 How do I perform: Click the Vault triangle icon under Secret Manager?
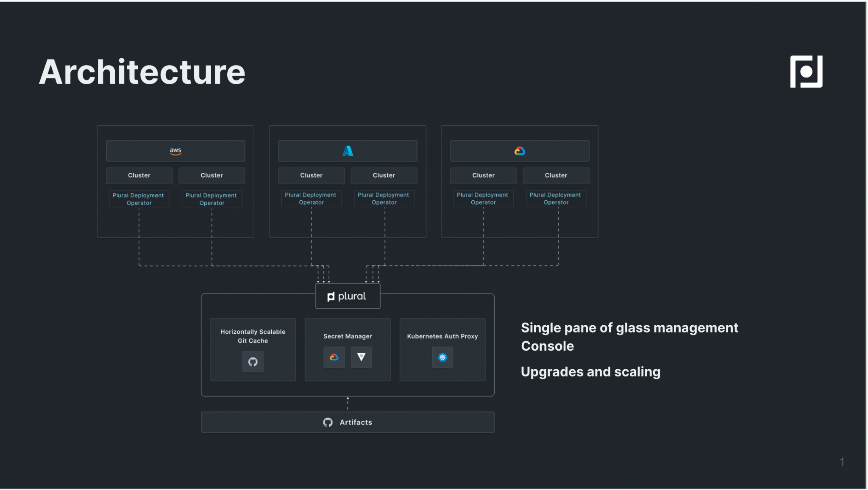pyautogui.click(x=361, y=357)
